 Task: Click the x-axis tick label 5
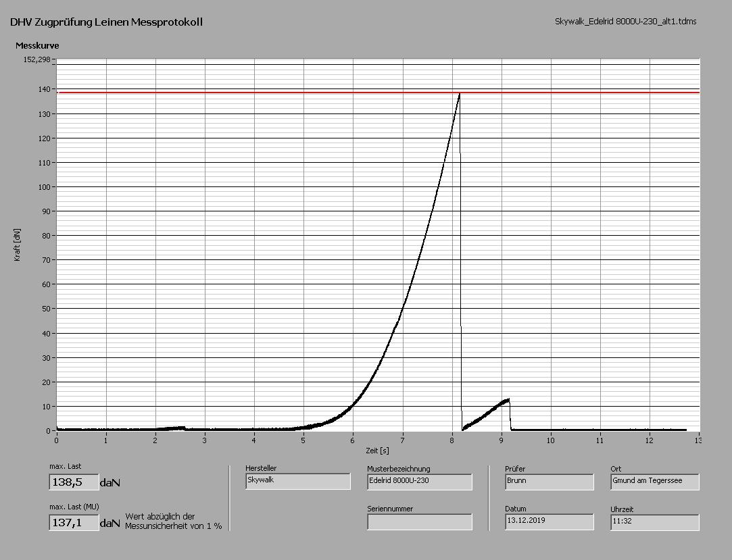(303, 440)
